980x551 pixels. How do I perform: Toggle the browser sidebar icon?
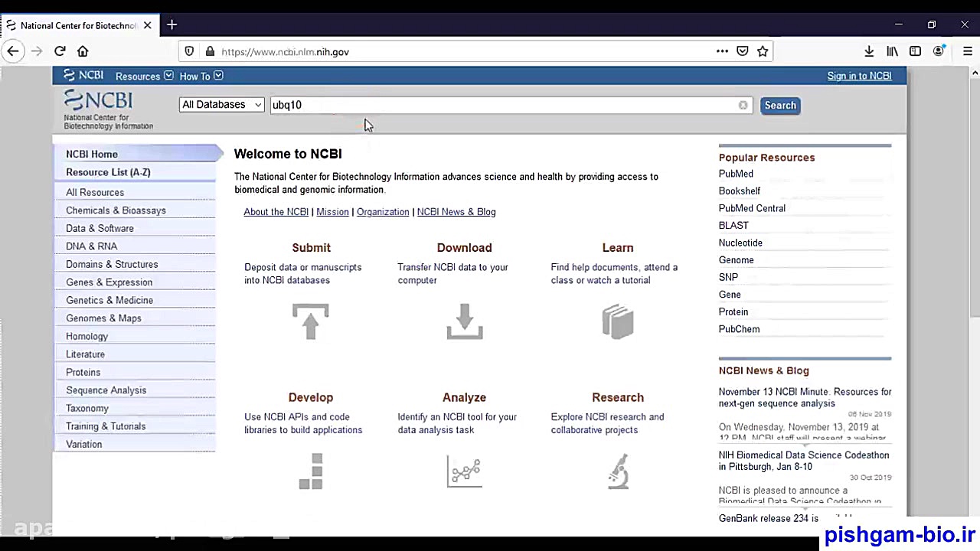coord(915,51)
